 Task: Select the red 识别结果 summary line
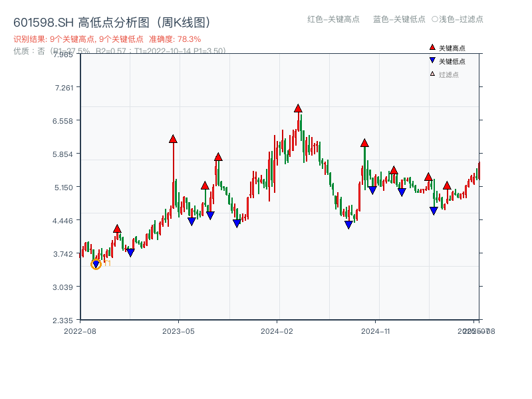click(x=107, y=39)
